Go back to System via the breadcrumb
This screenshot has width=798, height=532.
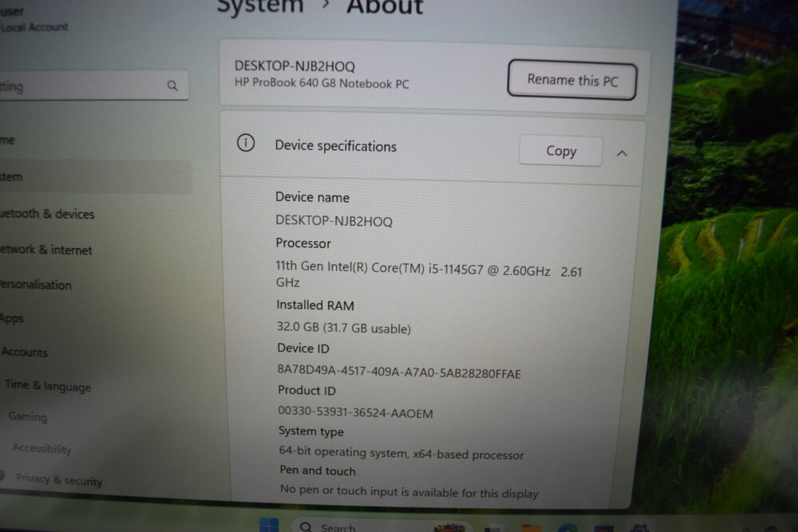point(260,7)
